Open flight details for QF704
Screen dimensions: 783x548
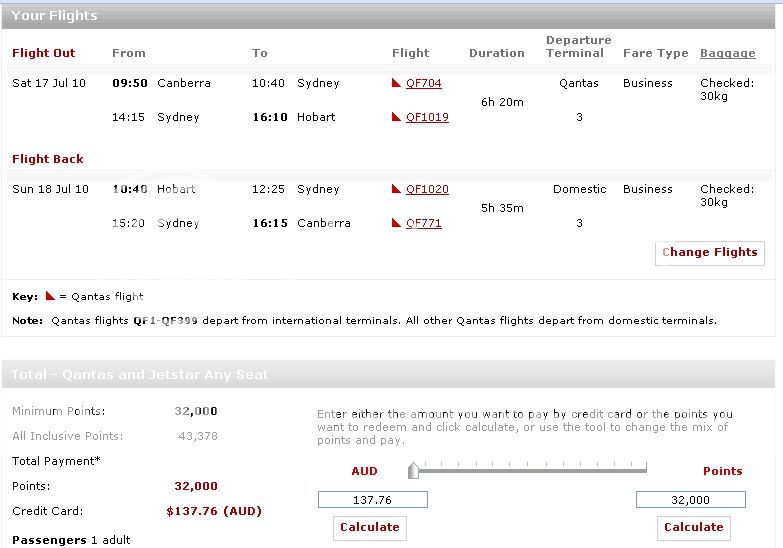pyautogui.click(x=423, y=84)
